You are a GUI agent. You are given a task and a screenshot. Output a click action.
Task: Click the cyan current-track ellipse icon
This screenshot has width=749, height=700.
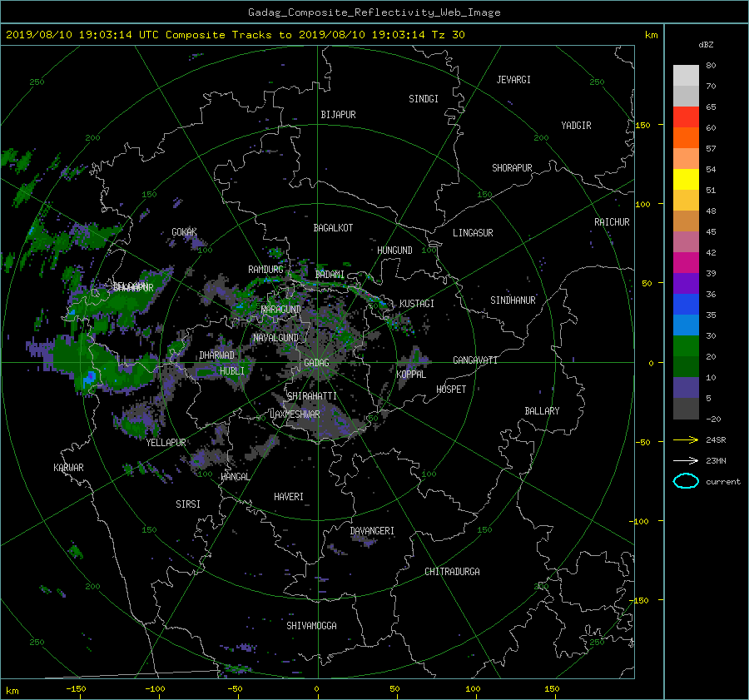(x=686, y=481)
